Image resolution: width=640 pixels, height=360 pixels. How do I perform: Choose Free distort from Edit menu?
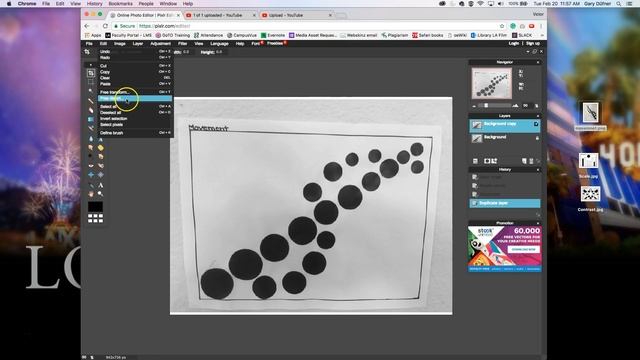(136, 98)
